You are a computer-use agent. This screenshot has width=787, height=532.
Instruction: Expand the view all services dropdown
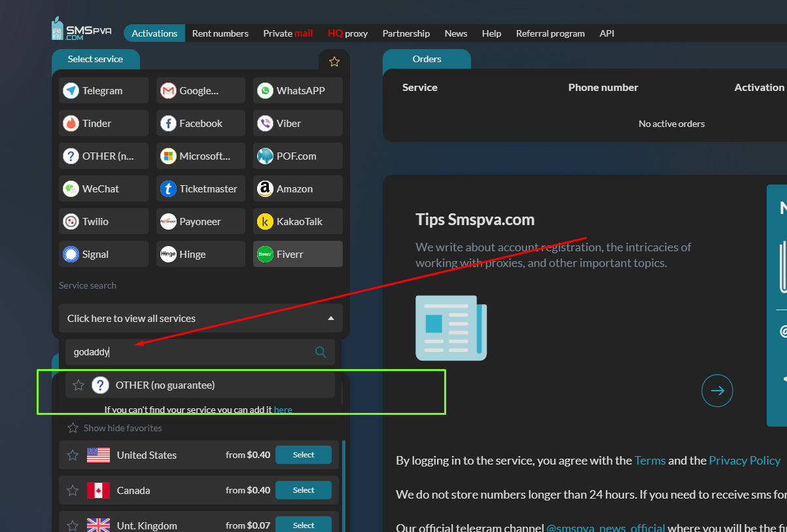pyautogui.click(x=201, y=318)
